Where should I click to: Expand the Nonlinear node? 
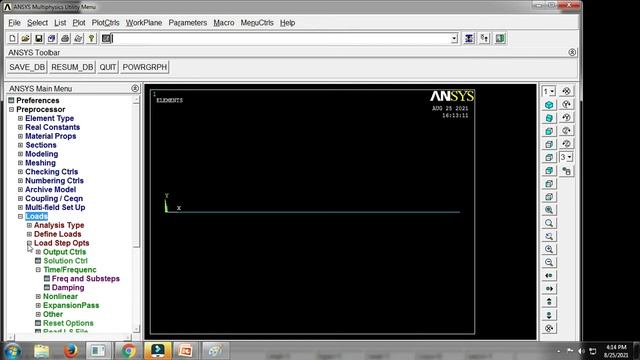click(38, 296)
